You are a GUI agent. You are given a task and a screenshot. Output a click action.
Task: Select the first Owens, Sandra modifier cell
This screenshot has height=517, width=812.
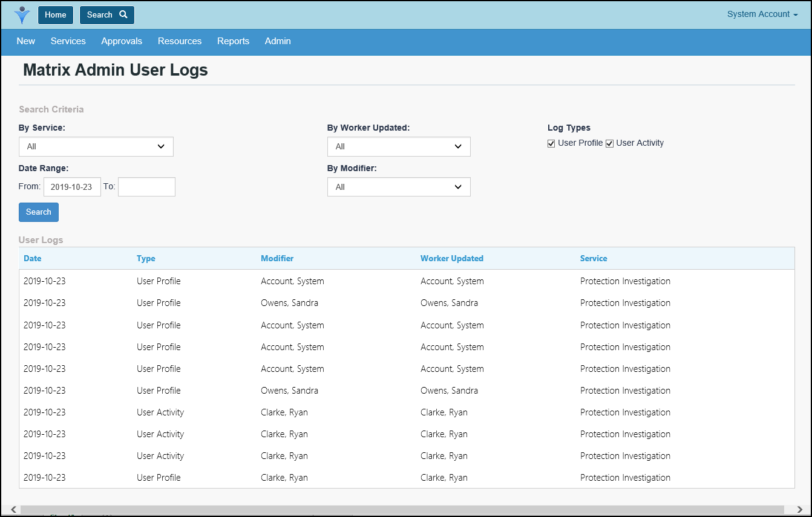pyautogui.click(x=289, y=303)
